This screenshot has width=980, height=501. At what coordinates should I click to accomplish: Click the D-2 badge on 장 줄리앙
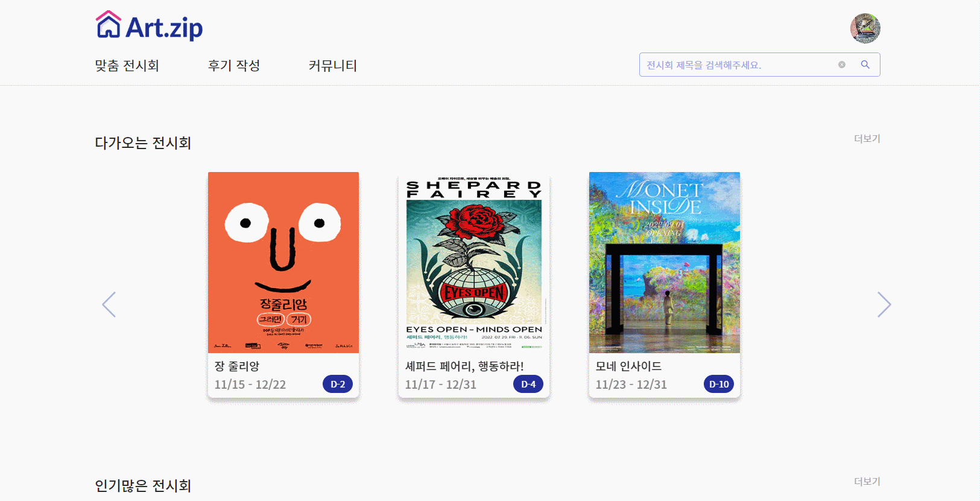coord(338,384)
